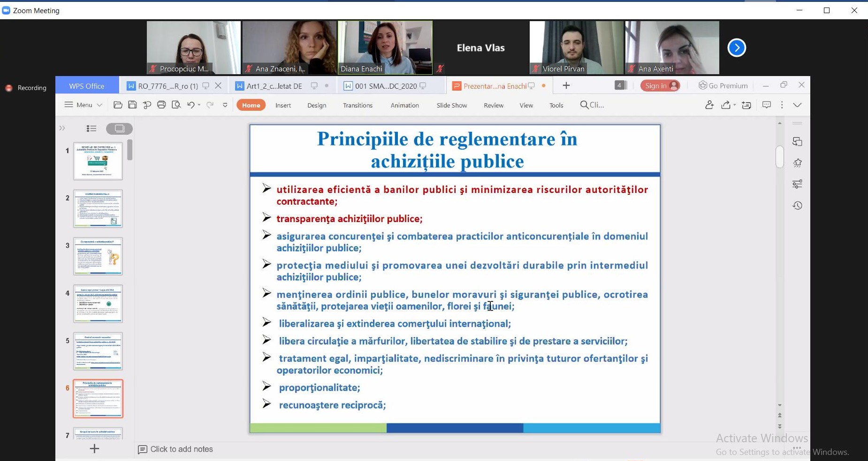The width and height of the screenshot is (868, 461).
Task: Open the Insert ribbon tab
Action: (x=283, y=105)
